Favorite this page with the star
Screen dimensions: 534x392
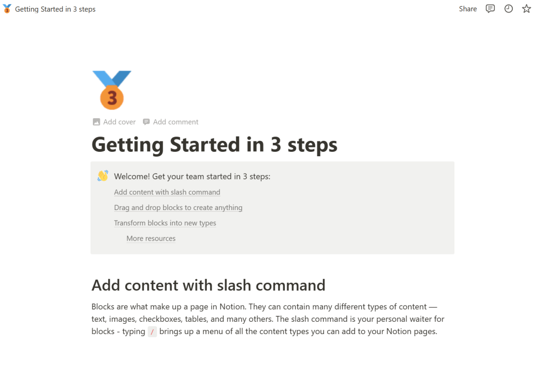pos(526,9)
